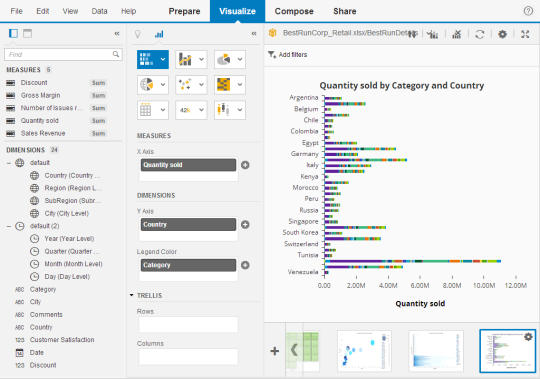Add a new visualization with plus
This screenshot has height=379, width=540.
coord(274,351)
